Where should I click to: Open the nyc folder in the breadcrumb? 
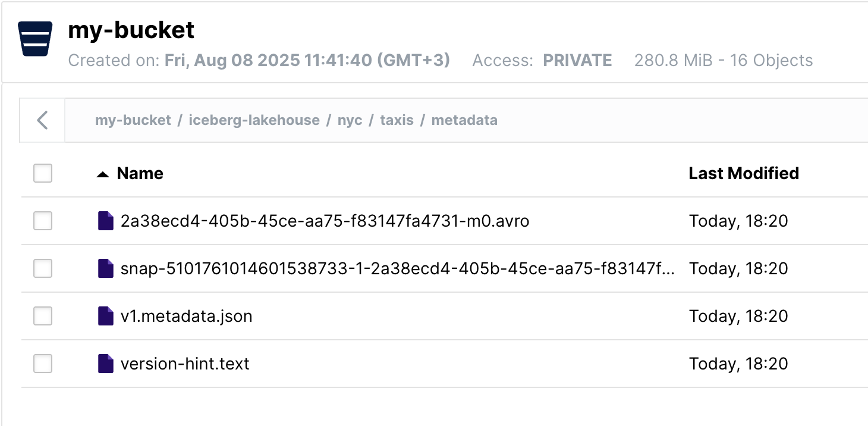350,121
